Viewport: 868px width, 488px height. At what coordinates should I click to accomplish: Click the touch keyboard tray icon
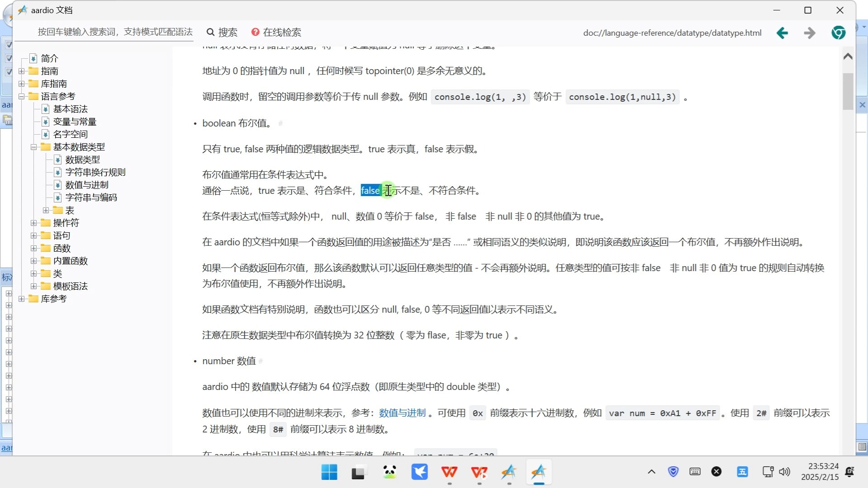coord(695,472)
